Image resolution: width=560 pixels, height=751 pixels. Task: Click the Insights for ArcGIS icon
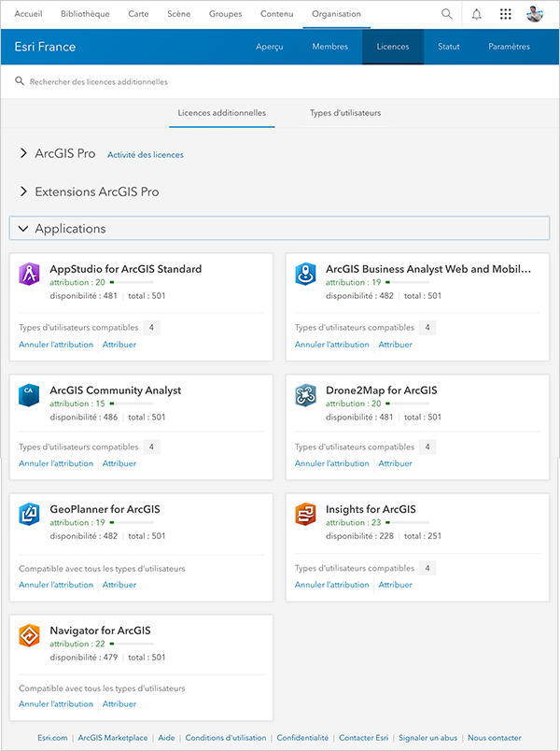point(305,515)
